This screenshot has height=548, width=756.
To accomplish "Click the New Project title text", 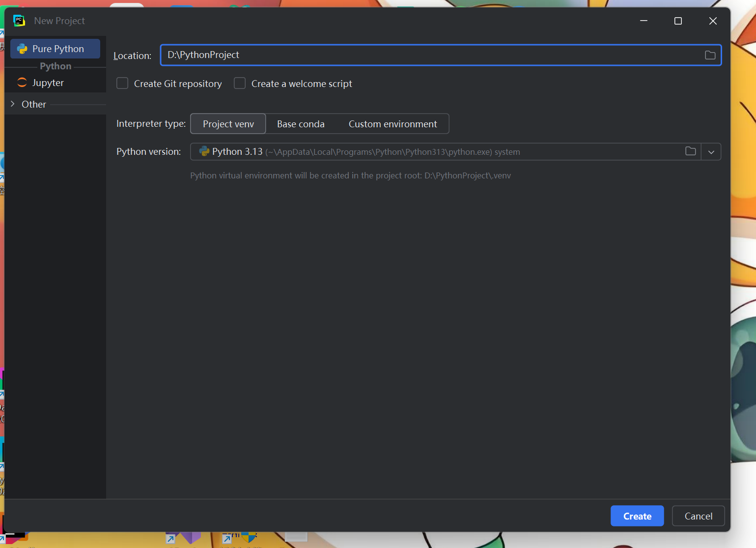I will (59, 21).
